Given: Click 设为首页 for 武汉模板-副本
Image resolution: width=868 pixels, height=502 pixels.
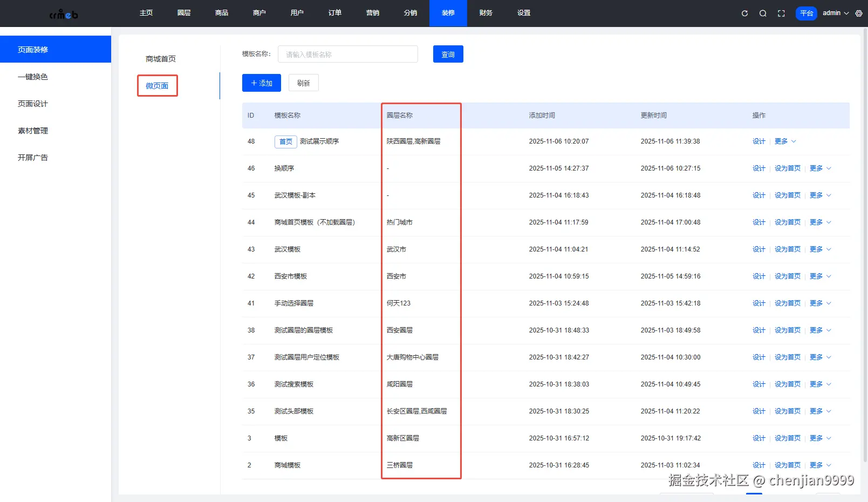Looking at the screenshot, I should point(788,195).
